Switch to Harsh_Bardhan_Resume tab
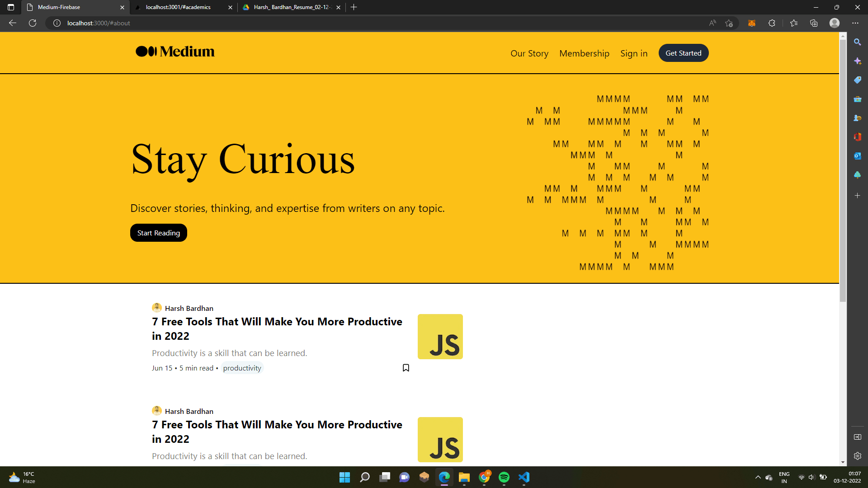The width and height of the screenshot is (868, 488). (292, 7)
